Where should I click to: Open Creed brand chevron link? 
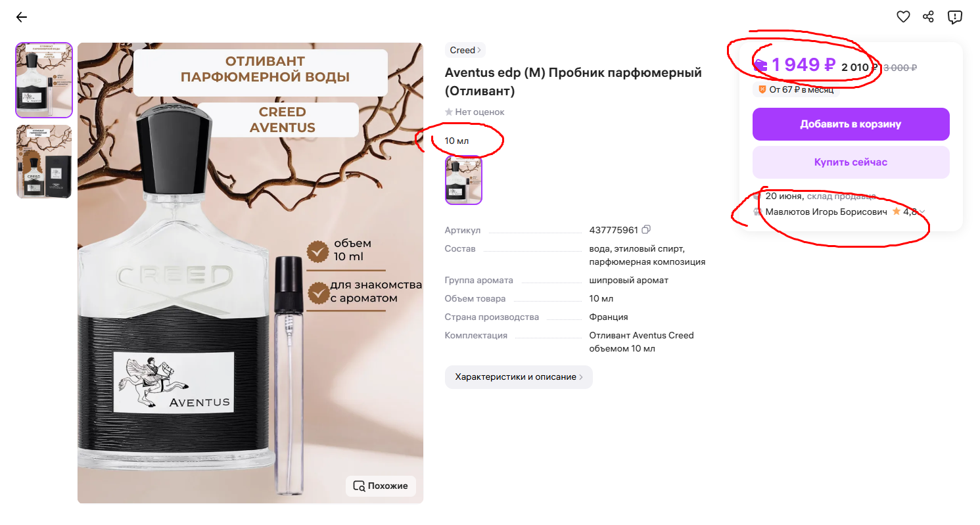465,50
